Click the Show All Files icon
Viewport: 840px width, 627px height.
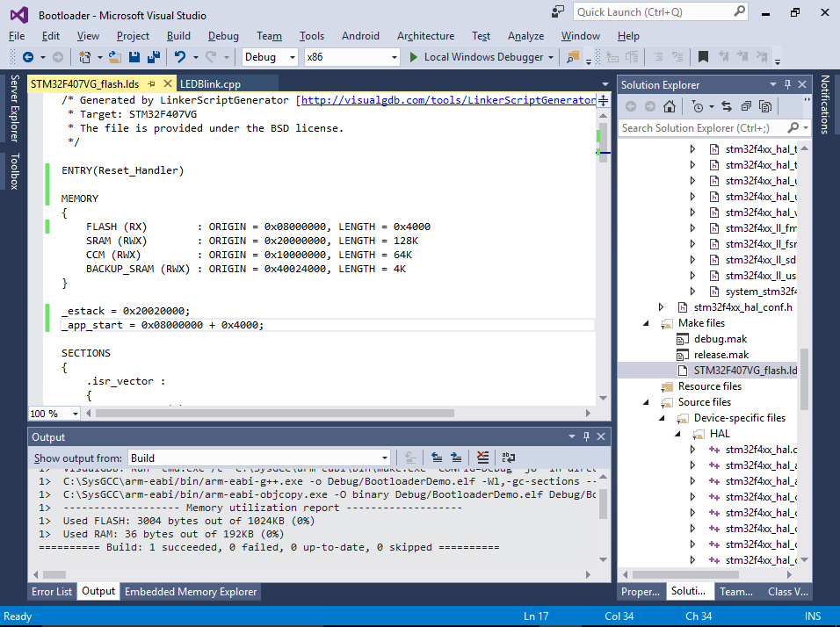tap(765, 106)
